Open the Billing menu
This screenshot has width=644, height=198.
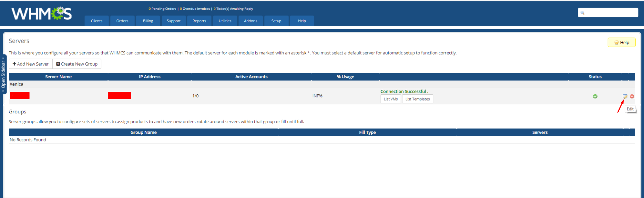148,21
